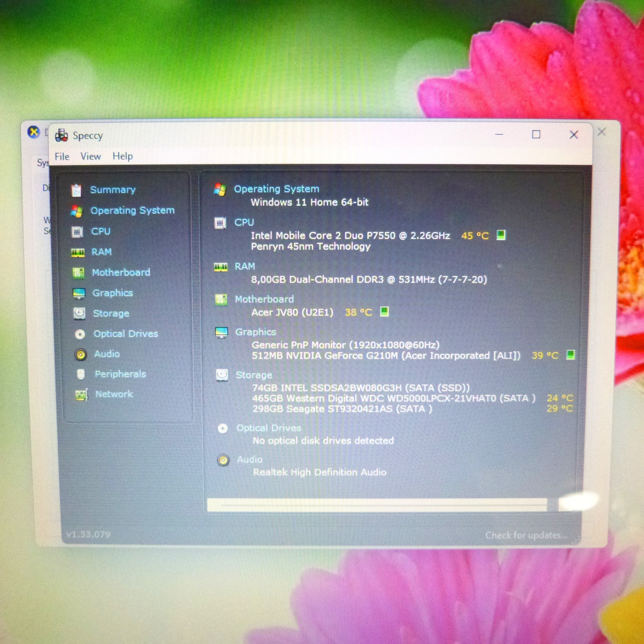644x644 pixels.
Task: Click the horizontal scrollbar below the summary
Action: pos(377,505)
